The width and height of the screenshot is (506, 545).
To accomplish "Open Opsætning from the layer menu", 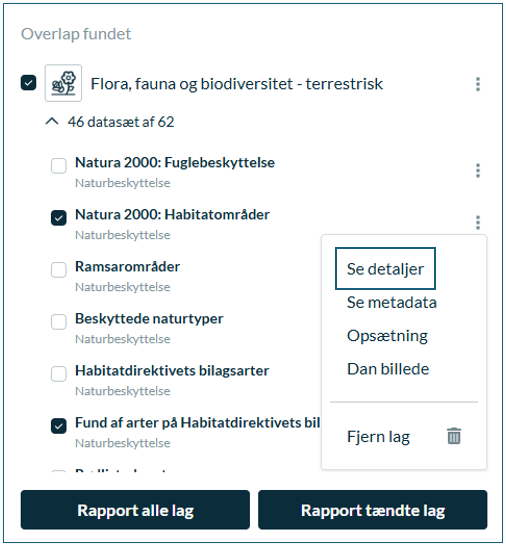I will point(387,336).
